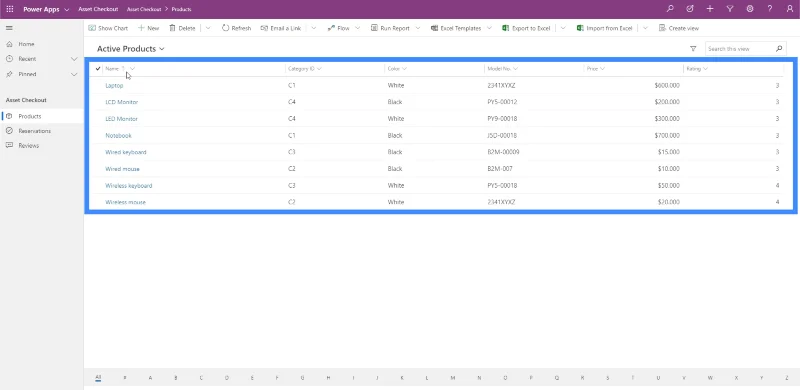800x390 pixels.
Task: Filter names by letter W
Action: click(x=710, y=378)
